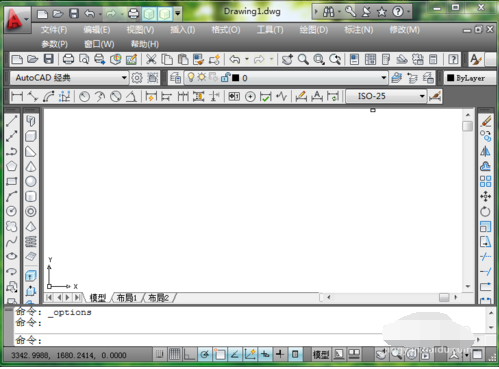
Task: Select the Ellipse draw tool
Action: pyautogui.click(x=12, y=256)
